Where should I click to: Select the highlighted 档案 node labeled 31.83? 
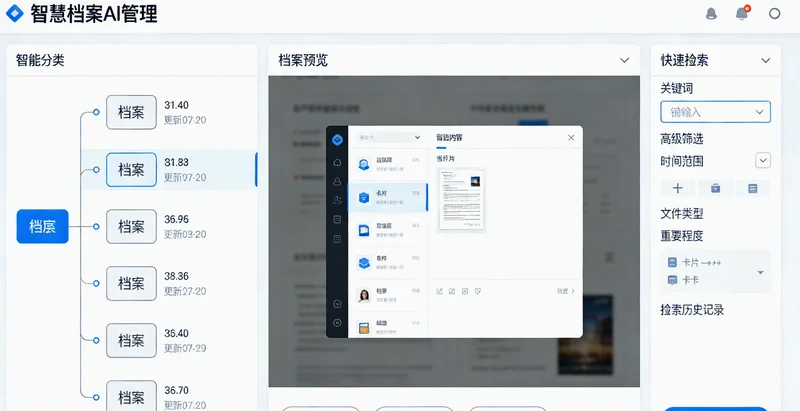pos(131,169)
